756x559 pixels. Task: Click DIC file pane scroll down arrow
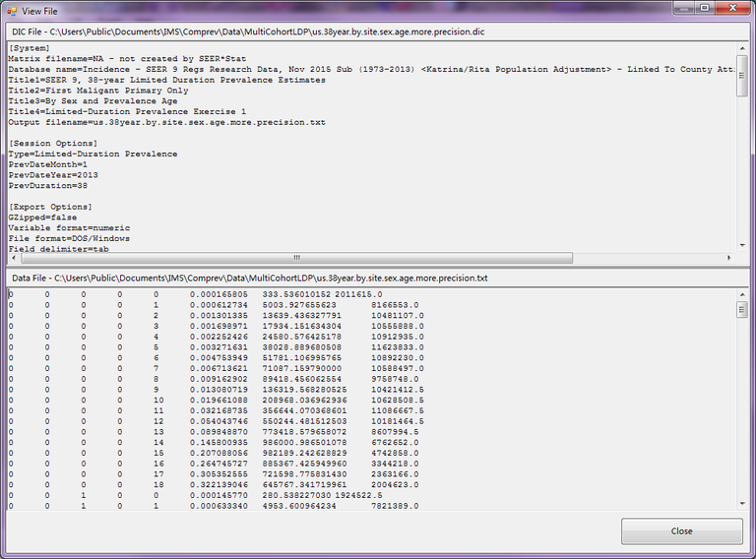pos(741,244)
